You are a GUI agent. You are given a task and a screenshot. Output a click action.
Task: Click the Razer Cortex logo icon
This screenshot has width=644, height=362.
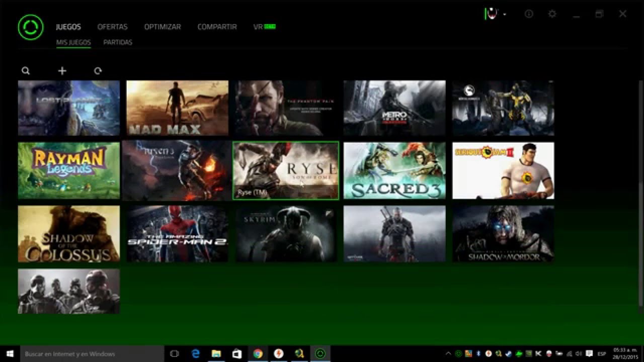coord(31,27)
